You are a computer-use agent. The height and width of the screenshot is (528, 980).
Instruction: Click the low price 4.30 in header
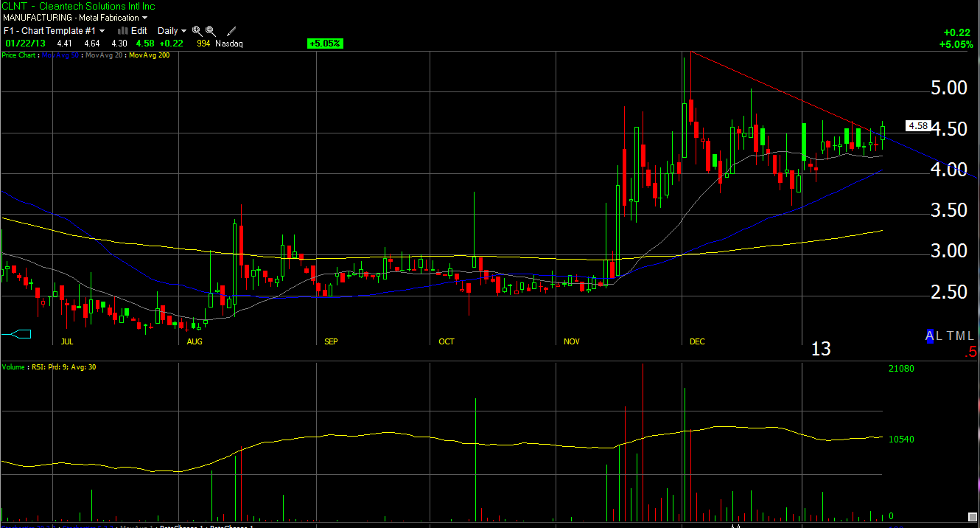click(119, 44)
